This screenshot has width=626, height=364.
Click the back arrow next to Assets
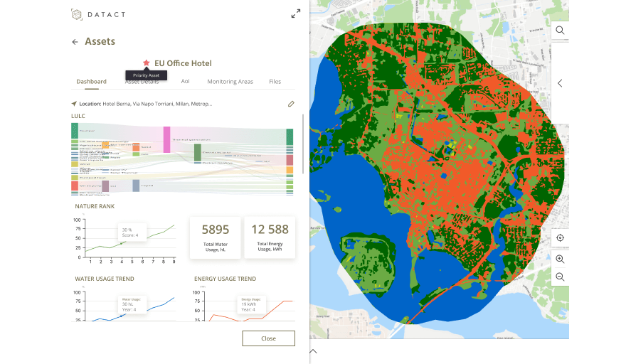75,42
